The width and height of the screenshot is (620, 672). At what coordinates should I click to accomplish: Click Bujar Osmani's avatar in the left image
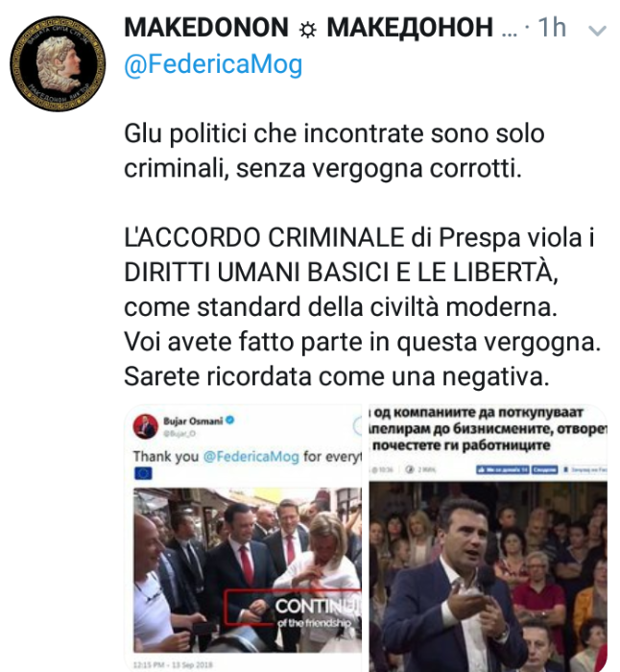[146, 426]
